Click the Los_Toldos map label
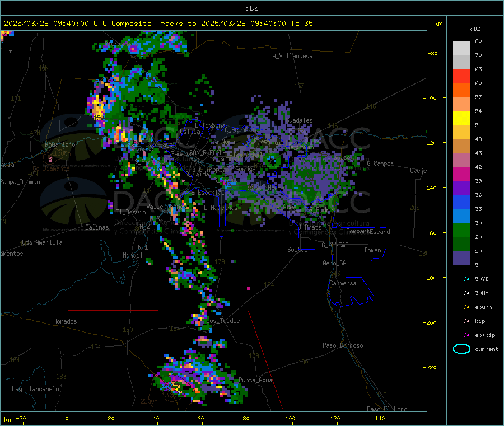The image size is (504, 426). (223, 321)
